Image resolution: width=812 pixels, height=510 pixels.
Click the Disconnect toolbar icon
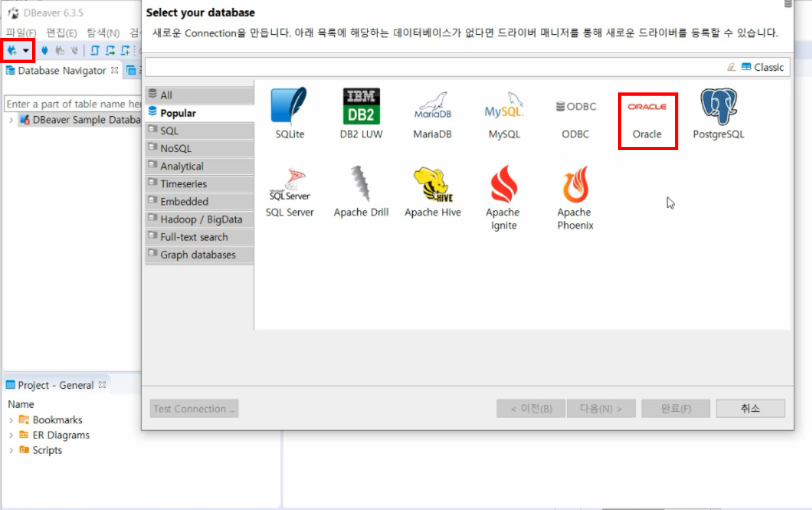point(74,50)
